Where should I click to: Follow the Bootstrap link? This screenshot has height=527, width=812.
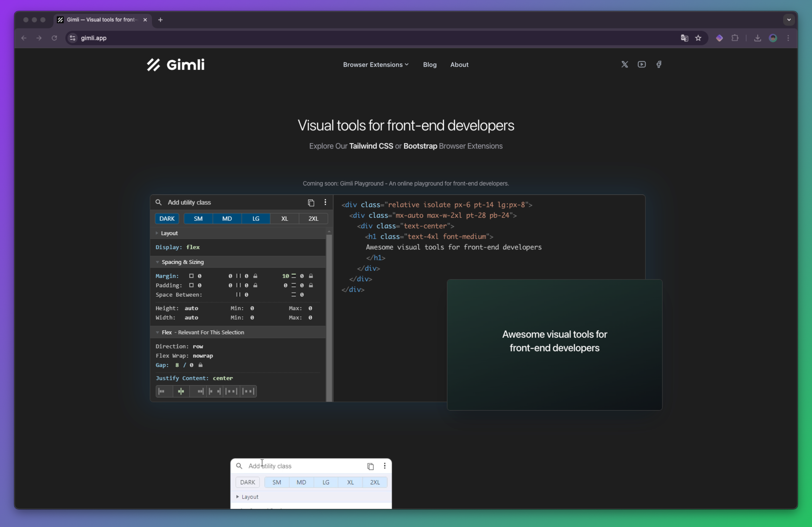[x=420, y=146]
